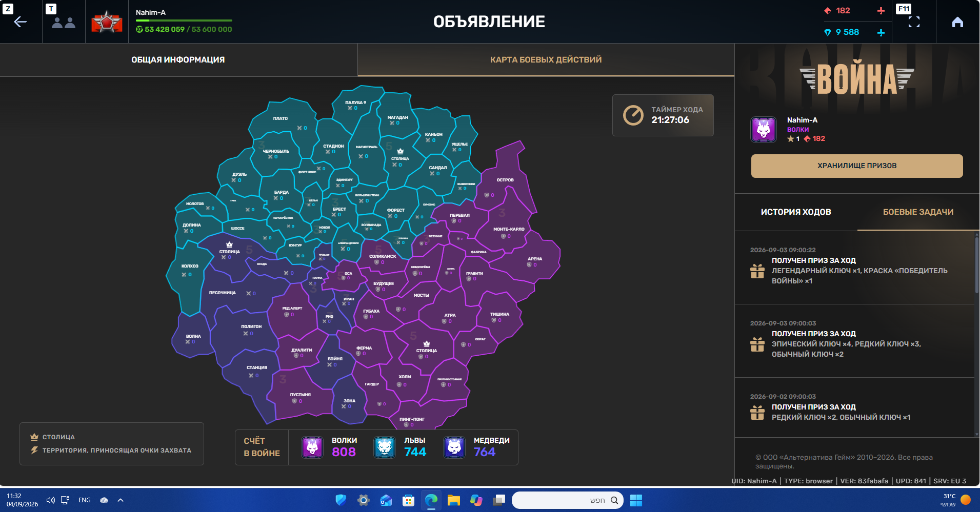Open the Nahim-A wolf clan avatar
Viewport: 980px width, 512px height.
click(764, 129)
